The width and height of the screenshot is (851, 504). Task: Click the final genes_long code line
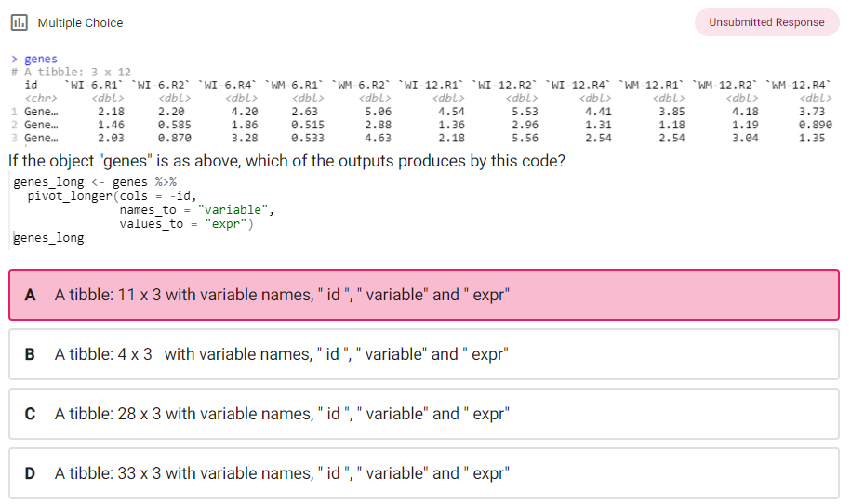(48, 238)
